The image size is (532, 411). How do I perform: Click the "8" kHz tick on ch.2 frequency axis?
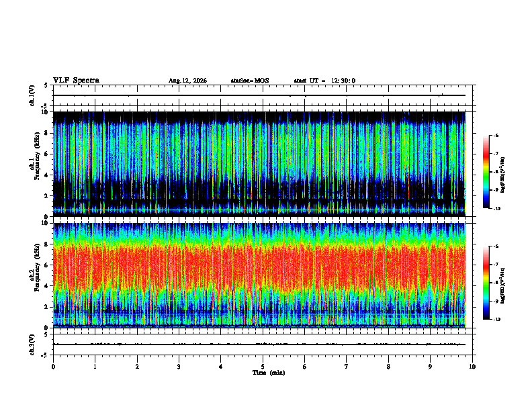(47, 244)
